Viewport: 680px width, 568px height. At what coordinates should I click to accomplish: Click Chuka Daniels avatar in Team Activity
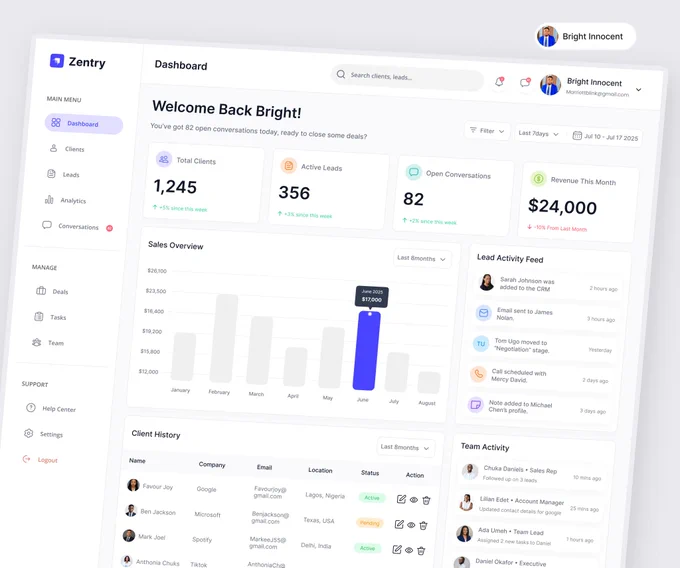(470, 471)
